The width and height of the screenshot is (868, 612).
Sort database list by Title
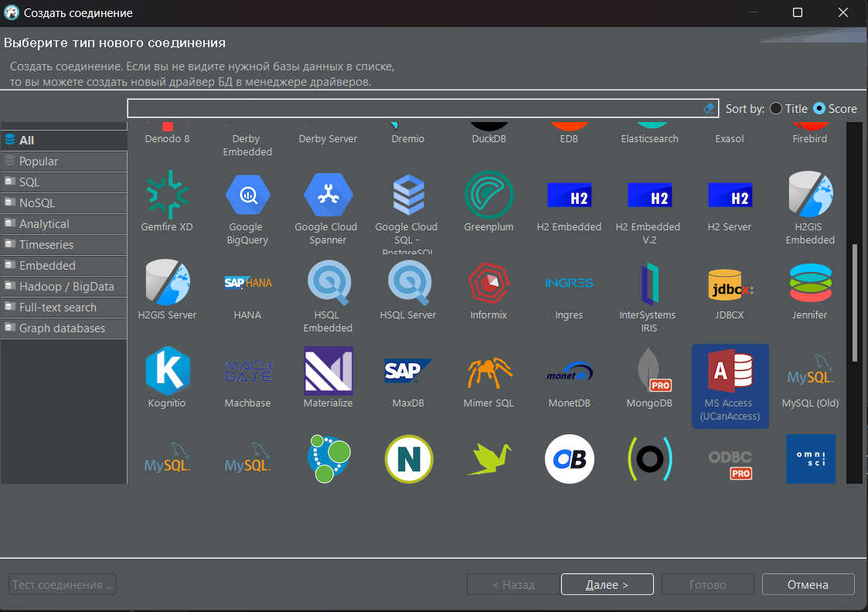pyautogui.click(x=789, y=108)
